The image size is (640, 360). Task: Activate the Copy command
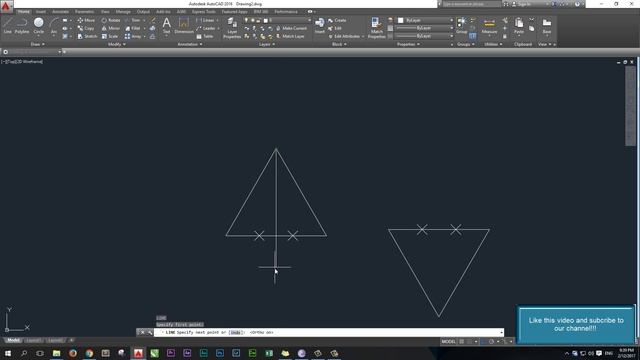(86, 28)
